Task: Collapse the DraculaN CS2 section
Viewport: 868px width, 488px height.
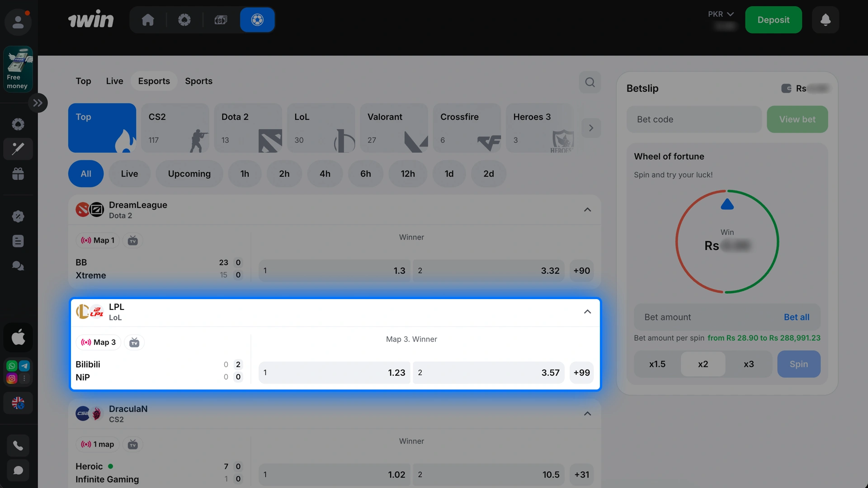Action: click(x=587, y=414)
